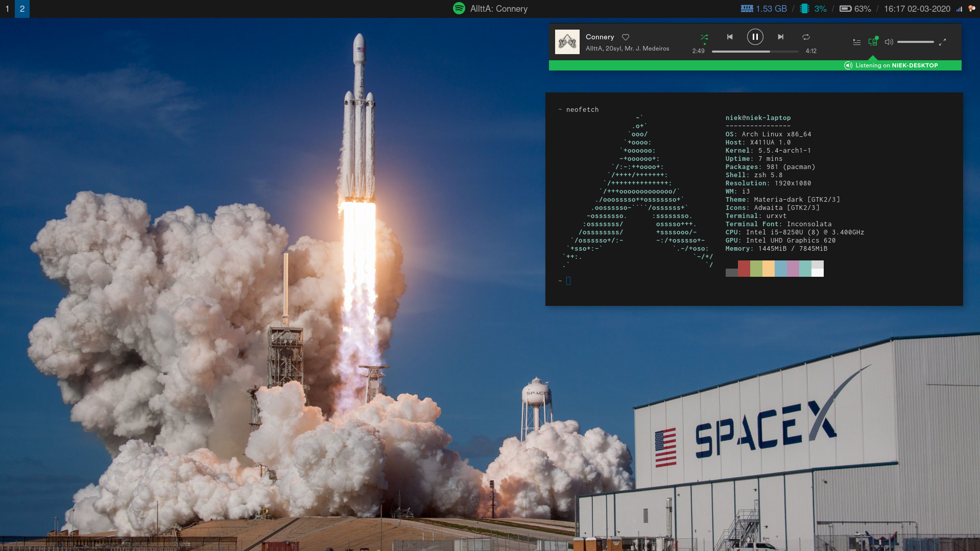Seek in the song progress bar
Image resolution: width=980 pixels, height=551 pixels.
pos(755,51)
